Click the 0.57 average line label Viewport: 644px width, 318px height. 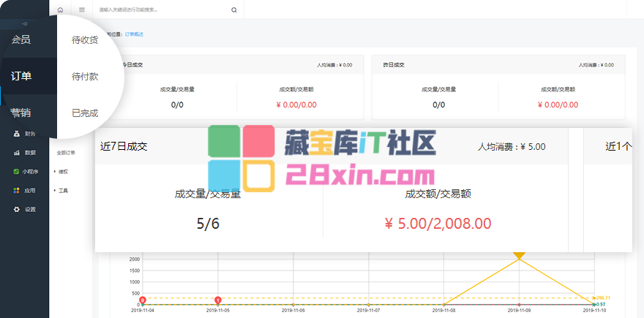click(x=601, y=304)
